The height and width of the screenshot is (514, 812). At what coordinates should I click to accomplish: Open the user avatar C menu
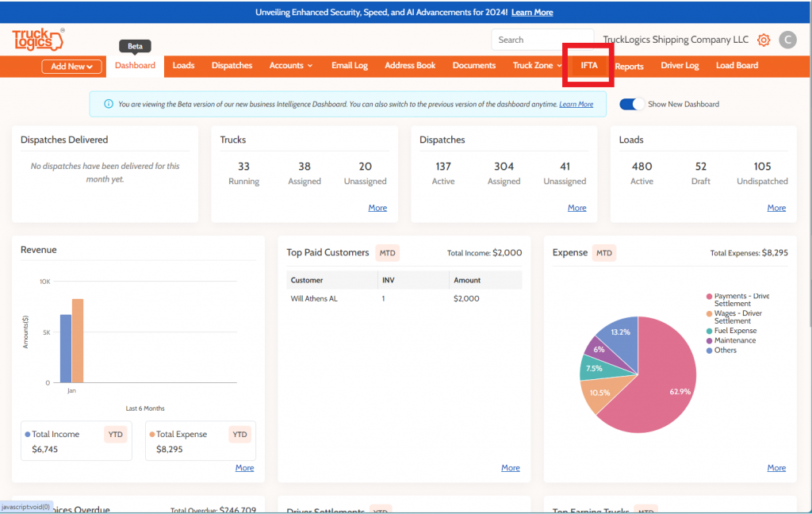(x=787, y=40)
